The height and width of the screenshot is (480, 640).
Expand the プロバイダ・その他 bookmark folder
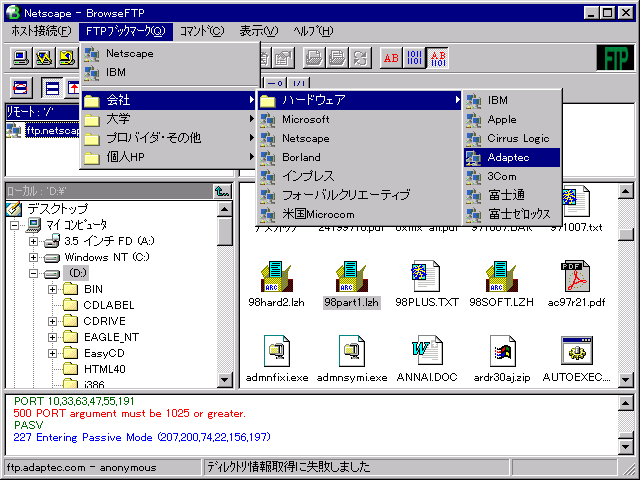(169, 138)
